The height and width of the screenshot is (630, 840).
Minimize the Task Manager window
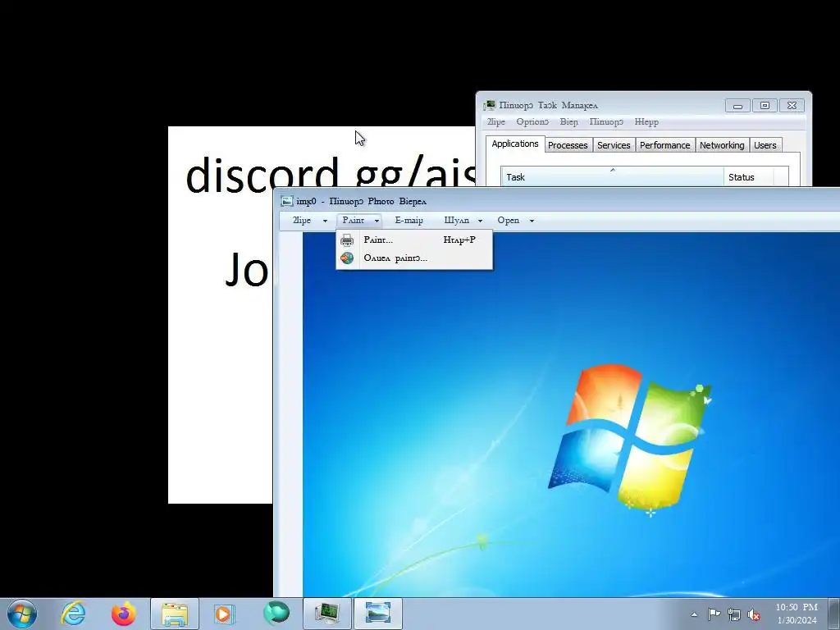737,106
